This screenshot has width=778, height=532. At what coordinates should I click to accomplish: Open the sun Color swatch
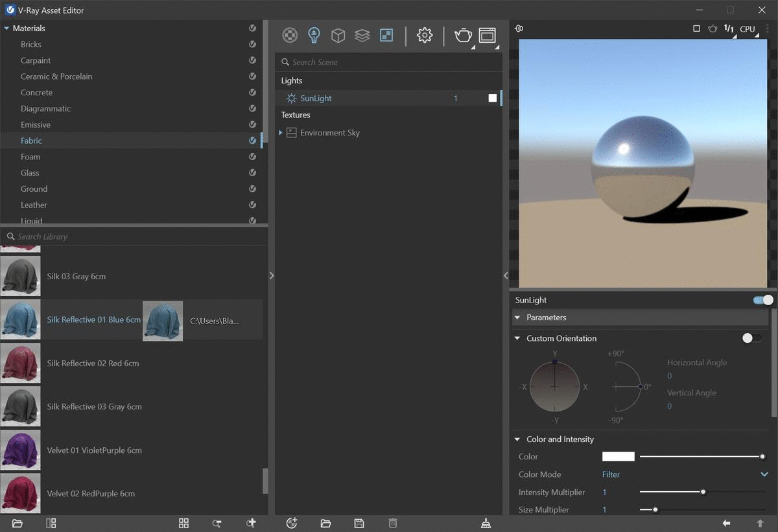pyautogui.click(x=619, y=457)
